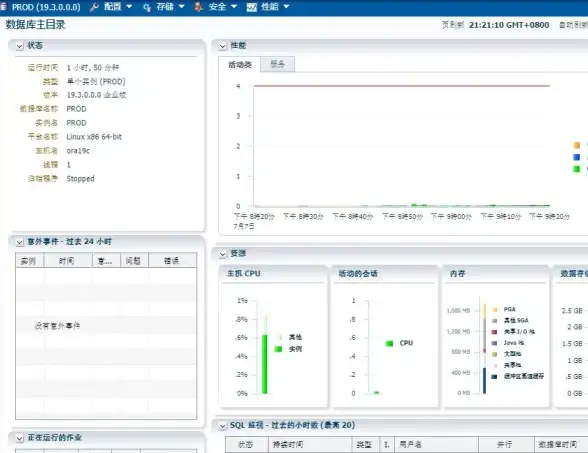
Task: Open the 配置 menu dropdown arrow
Action: click(x=129, y=7)
